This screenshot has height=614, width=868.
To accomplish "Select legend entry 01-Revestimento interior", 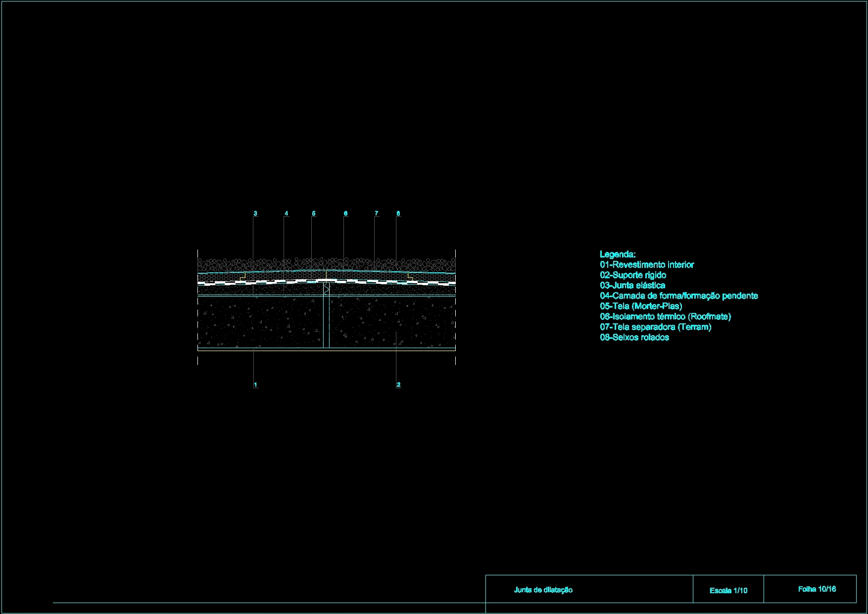I will (x=647, y=264).
